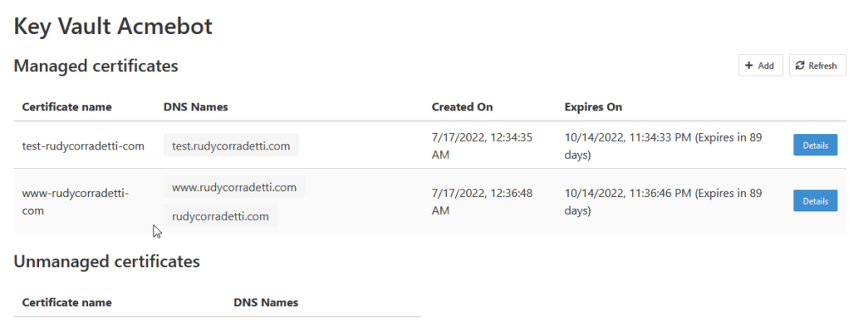
Task: Click the DNS Names header in managed table
Action: [196, 107]
